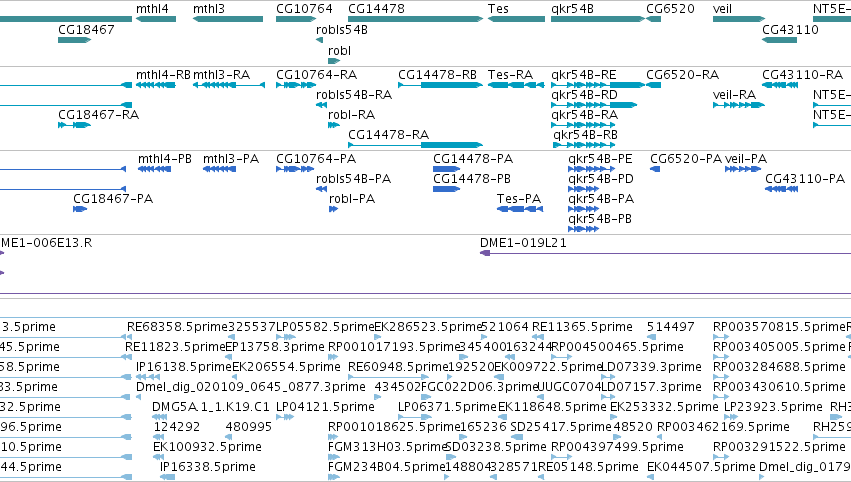Click the EK100932.5prime EST label
Image resolution: width=851 pixels, height=482 pixels.
207,448
